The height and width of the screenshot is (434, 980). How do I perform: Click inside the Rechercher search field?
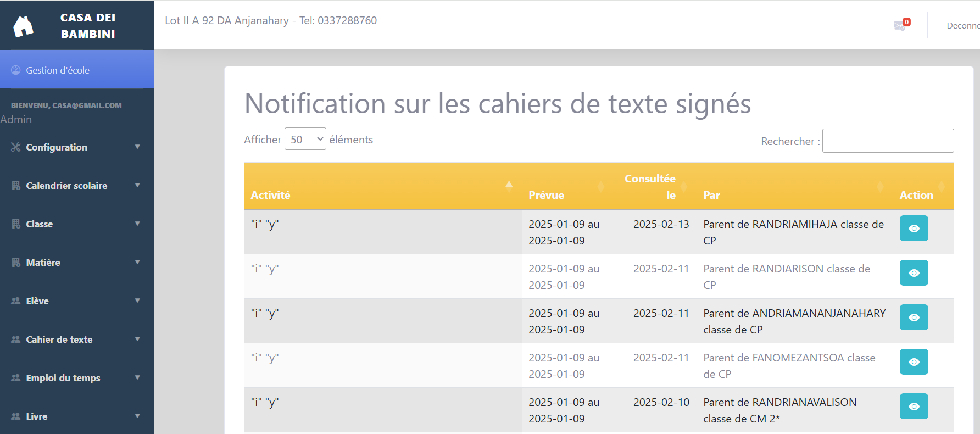pyautogui.click(x=888, y=141)
